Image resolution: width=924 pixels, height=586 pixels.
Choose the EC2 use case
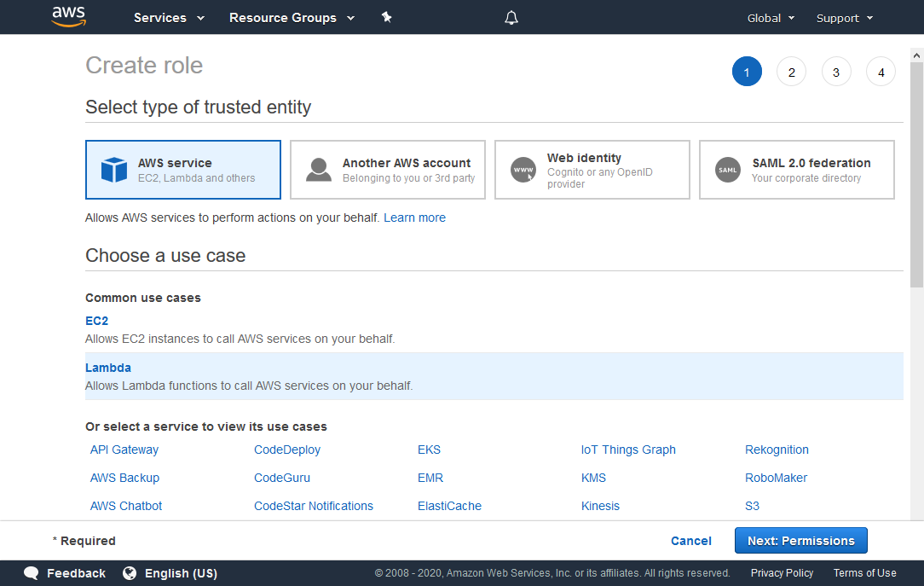pyautogui.click(x=96, y=321)
